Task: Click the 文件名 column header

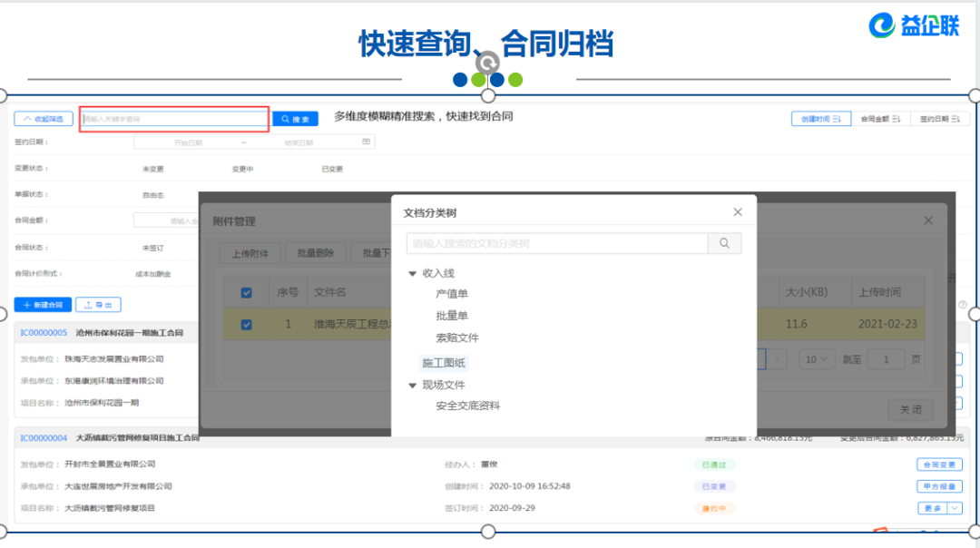Action: [x=330, y=292]
